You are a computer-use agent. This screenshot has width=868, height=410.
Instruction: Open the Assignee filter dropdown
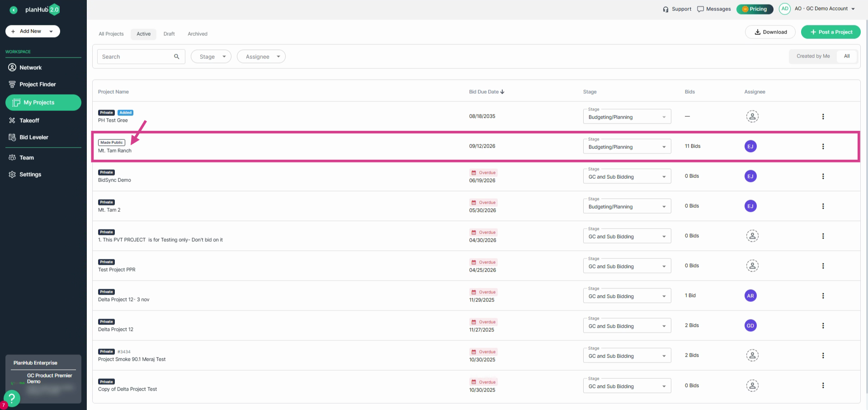coord(261,57)
